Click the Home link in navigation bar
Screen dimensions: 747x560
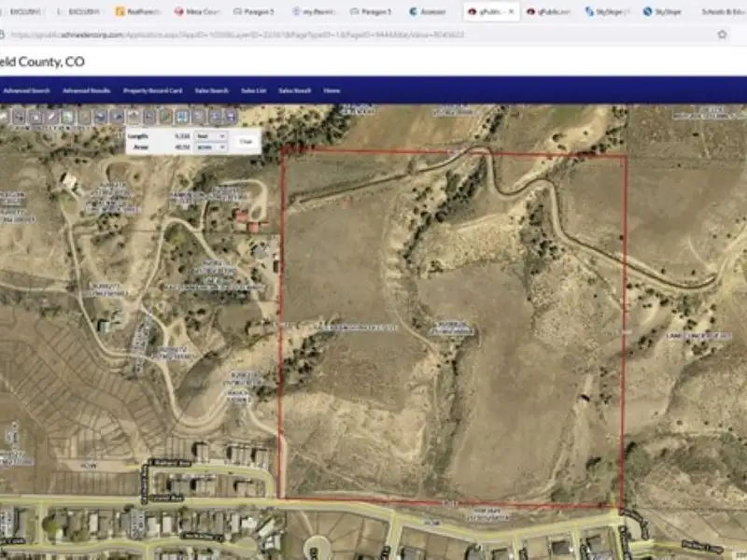[331, 91]
